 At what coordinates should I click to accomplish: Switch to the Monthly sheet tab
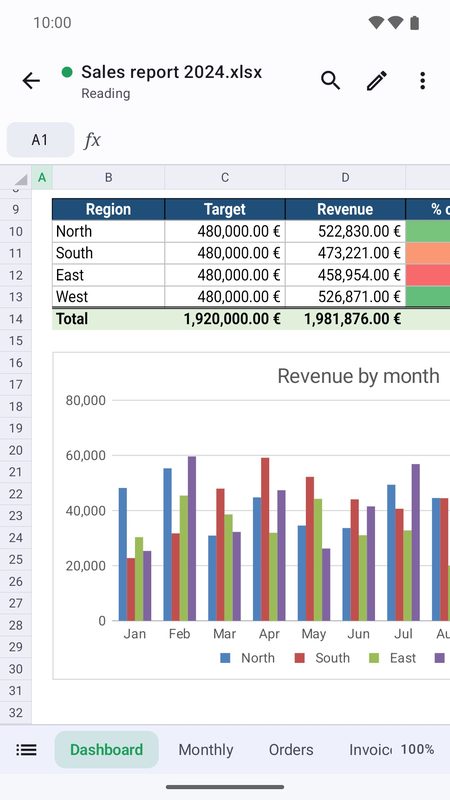tap(206, 749)
